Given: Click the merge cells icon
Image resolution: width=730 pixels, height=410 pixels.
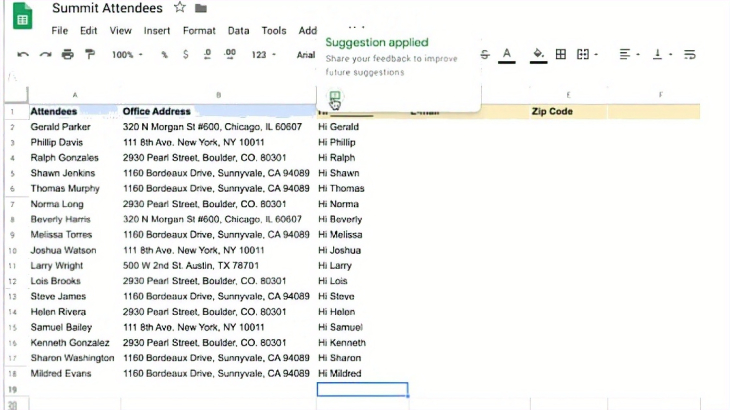Looking at the screenshot, I should point(583,54).
